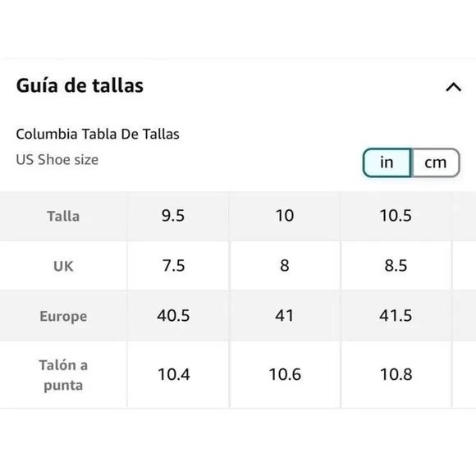Click the US Shoe size label
476x476 pixels.
coord(57,160)
